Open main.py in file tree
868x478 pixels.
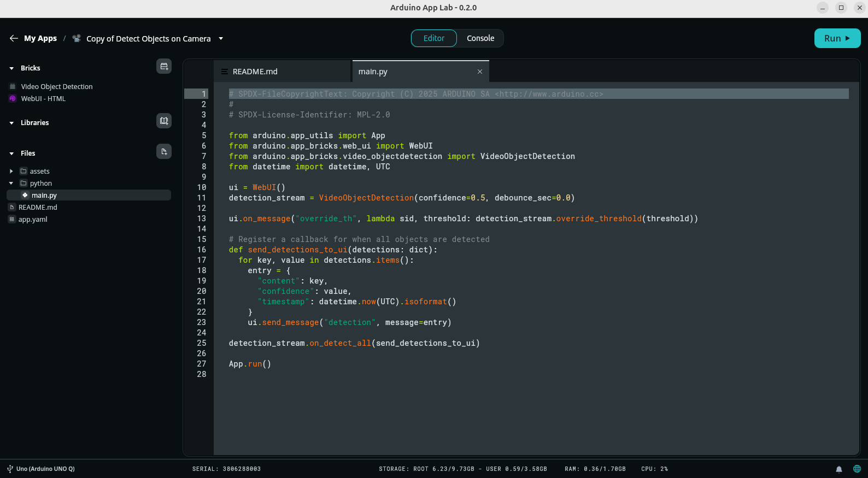coord(89,196)
